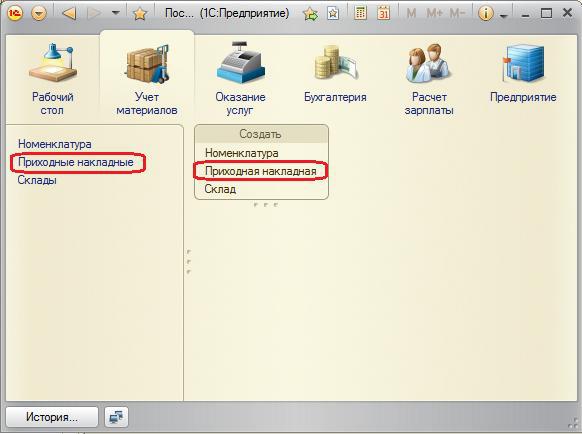Click the История... button

[52, 417]
